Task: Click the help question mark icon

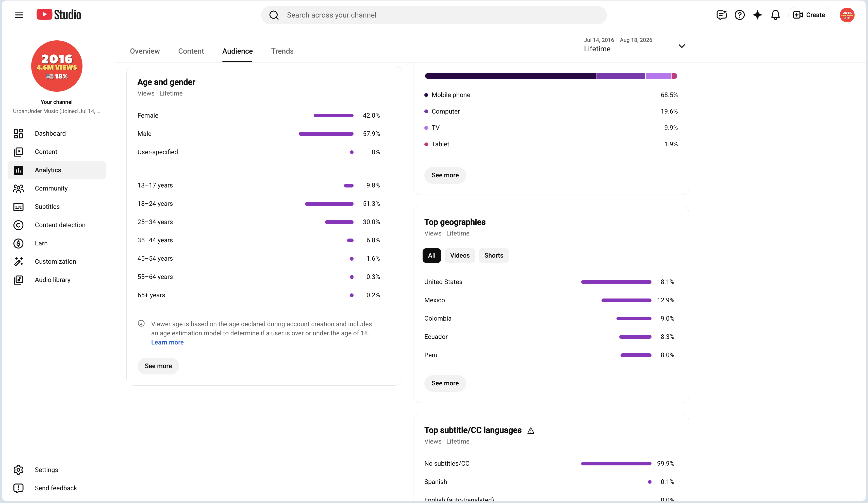Action: coord(740,15)
